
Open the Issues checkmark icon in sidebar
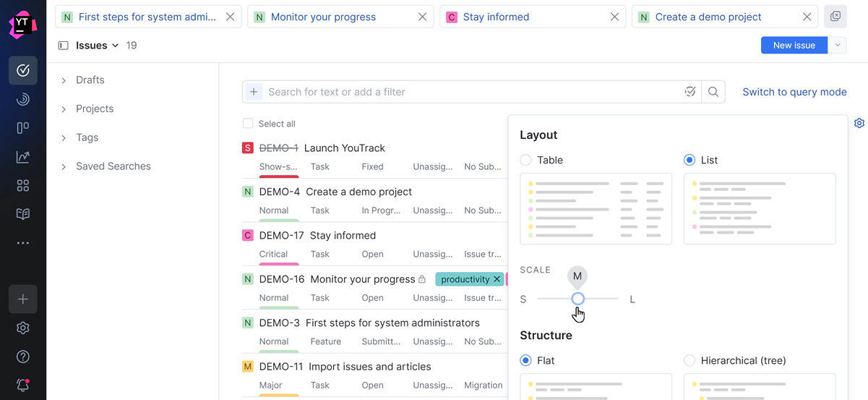coord(23,70)
